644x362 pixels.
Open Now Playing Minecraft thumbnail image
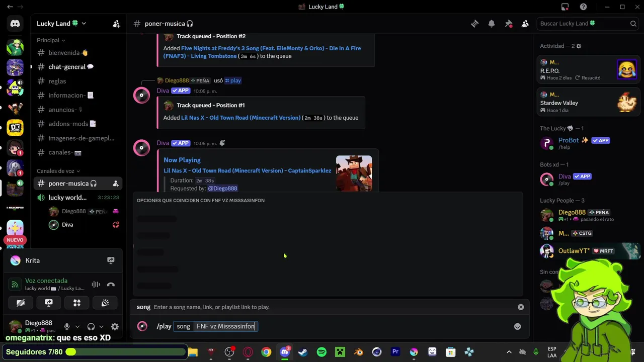(354, 173)
